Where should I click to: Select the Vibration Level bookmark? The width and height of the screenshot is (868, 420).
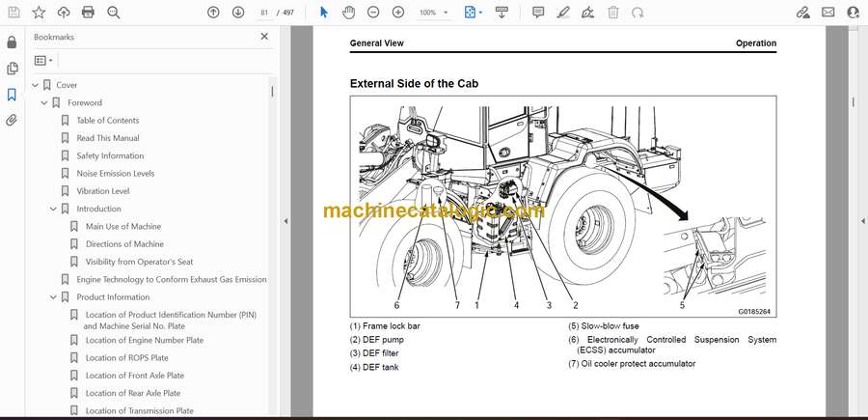coord(102,191)
